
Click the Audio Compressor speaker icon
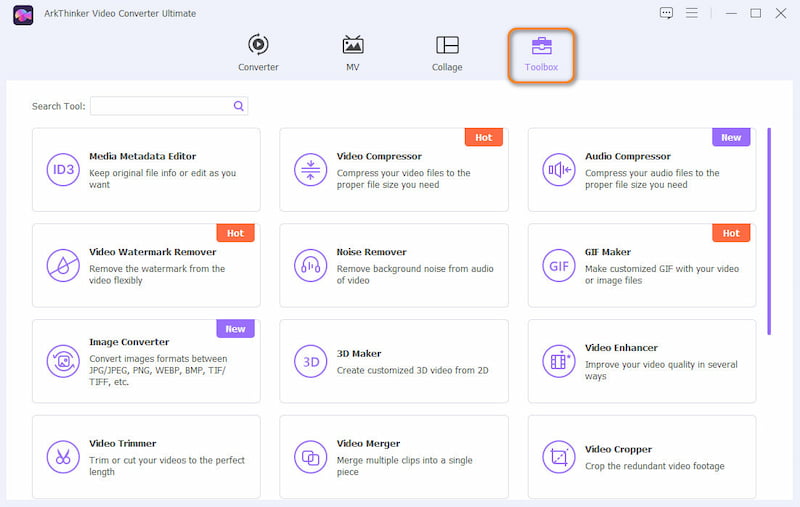tap(559, 170)
